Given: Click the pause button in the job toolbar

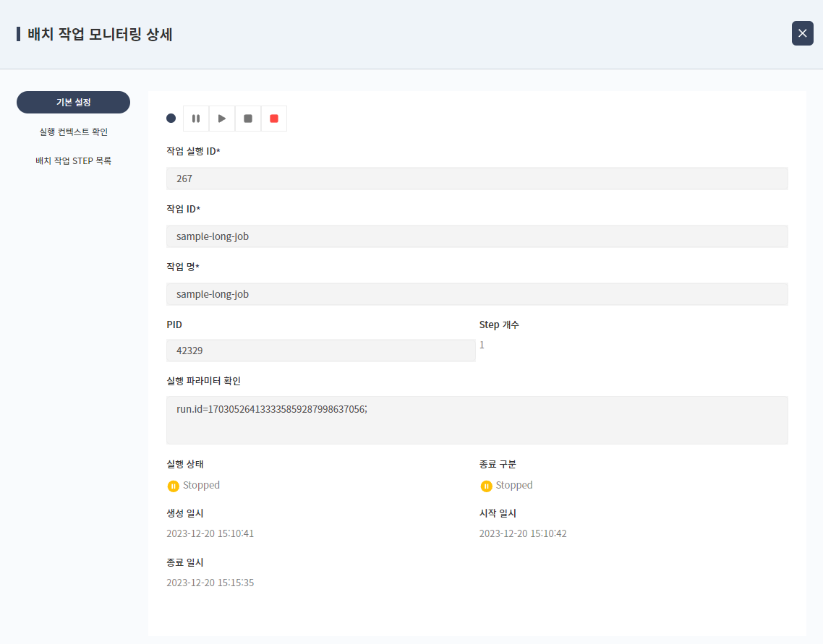Looking at the screenshot, I should coord(196,119).
